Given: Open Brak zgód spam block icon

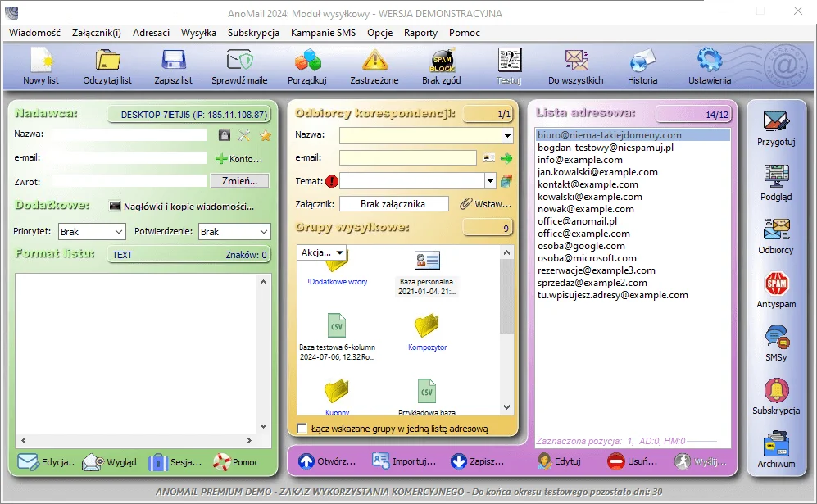Looking at the screenshot, I should [x=443, y=66].
